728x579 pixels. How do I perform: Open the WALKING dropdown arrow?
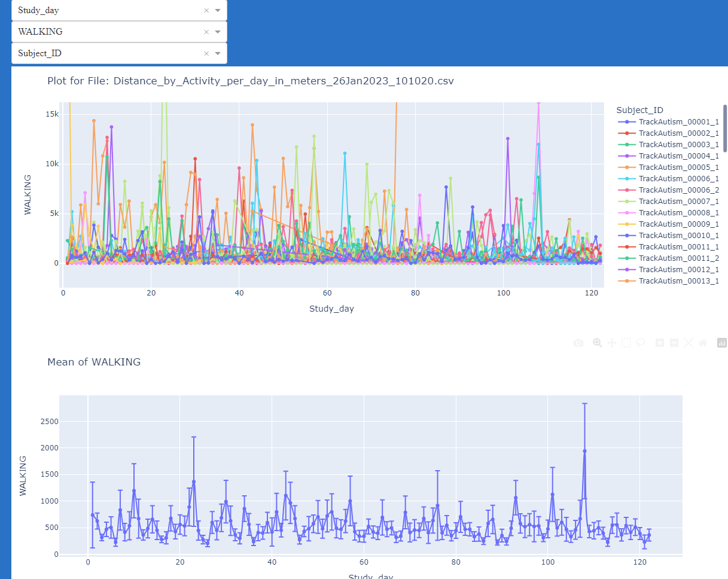click(x=218, y=32)
